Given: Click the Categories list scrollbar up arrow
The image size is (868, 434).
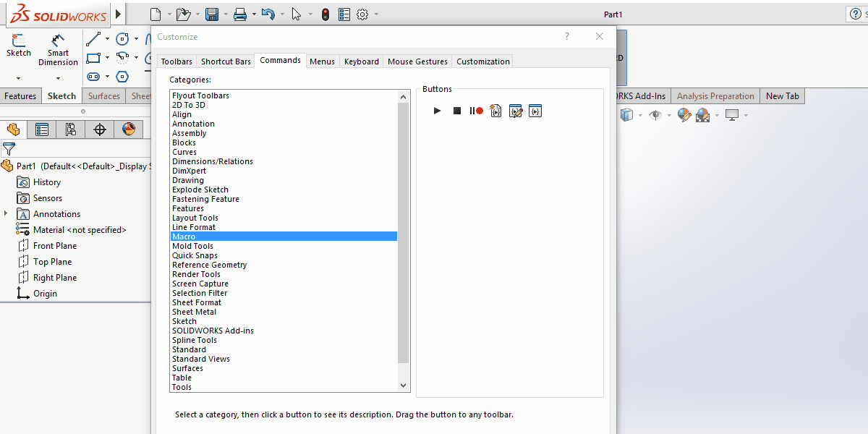Looking at the screenshot, I should pyautogui.click(x=404, y=96).
